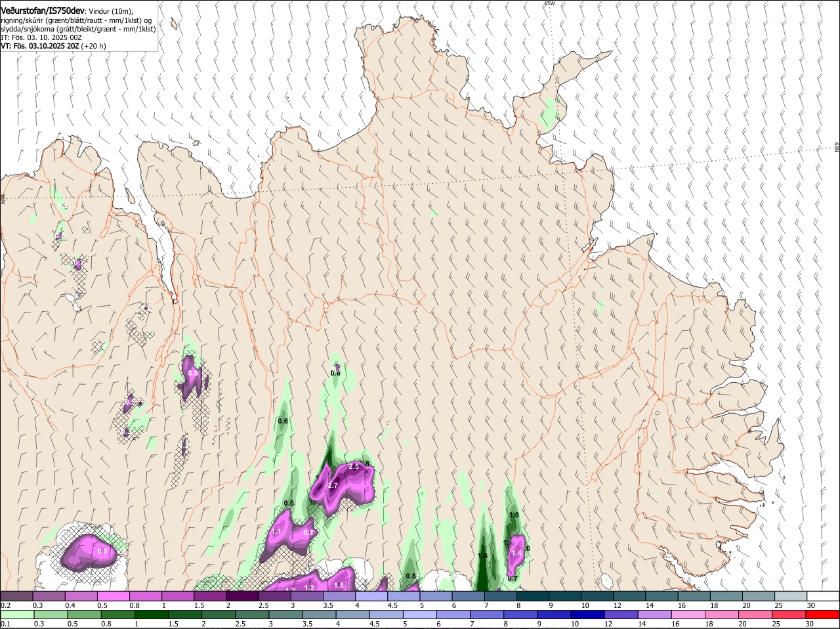The height and width of the screenshot is (629, 840).
Task: Pick the lower-row grey-green swatch between 3 and 3.5
Action: point(285,615)
